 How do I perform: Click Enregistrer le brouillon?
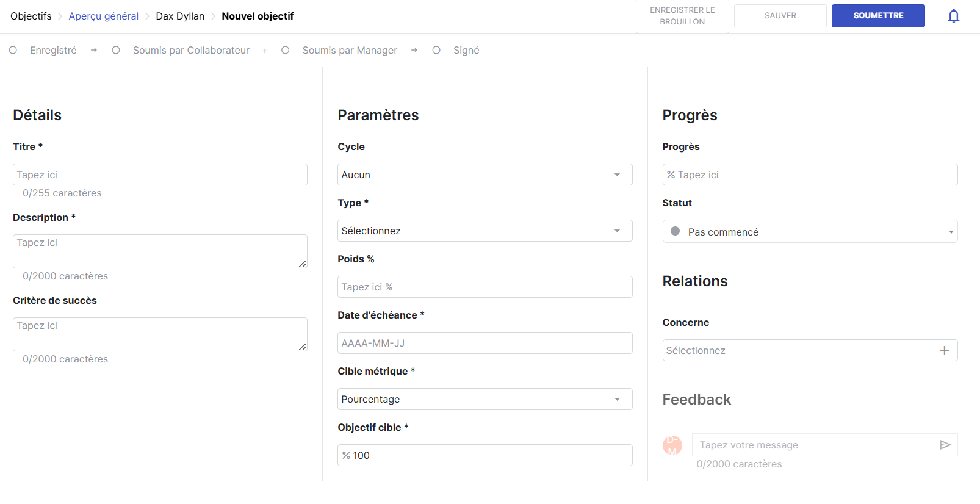(x=682, y=16)
